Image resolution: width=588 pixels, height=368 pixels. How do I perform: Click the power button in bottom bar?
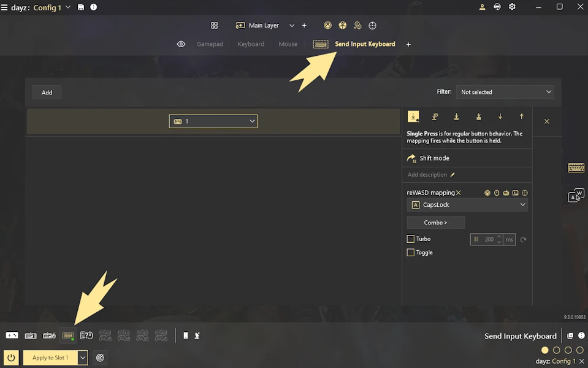click(x=11, y=358)
